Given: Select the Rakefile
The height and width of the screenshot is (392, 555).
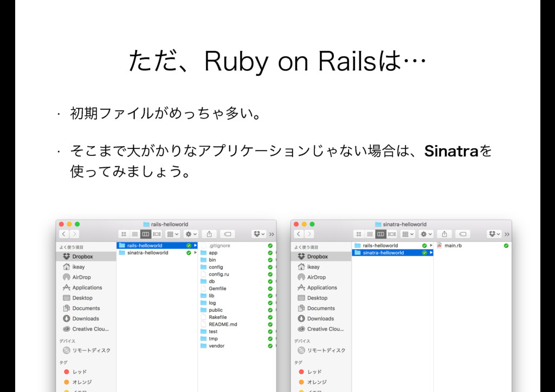Looking at the screenshot, I should (x=236, y=317).
